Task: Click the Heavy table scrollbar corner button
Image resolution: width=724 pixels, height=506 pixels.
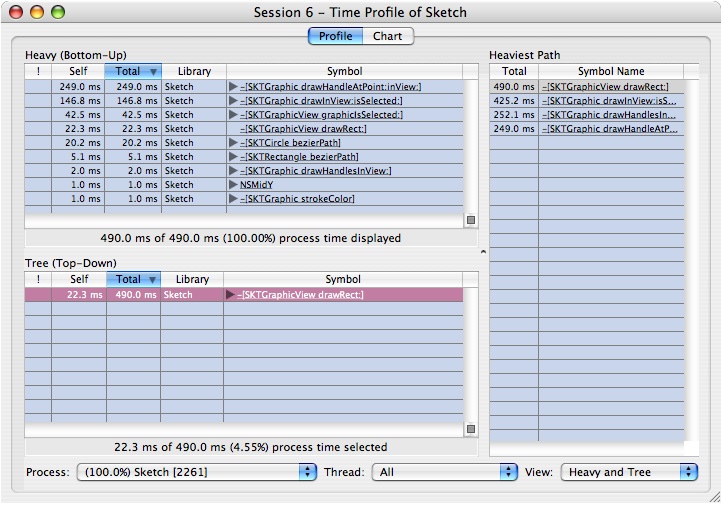Action: [x=471, y=220]
